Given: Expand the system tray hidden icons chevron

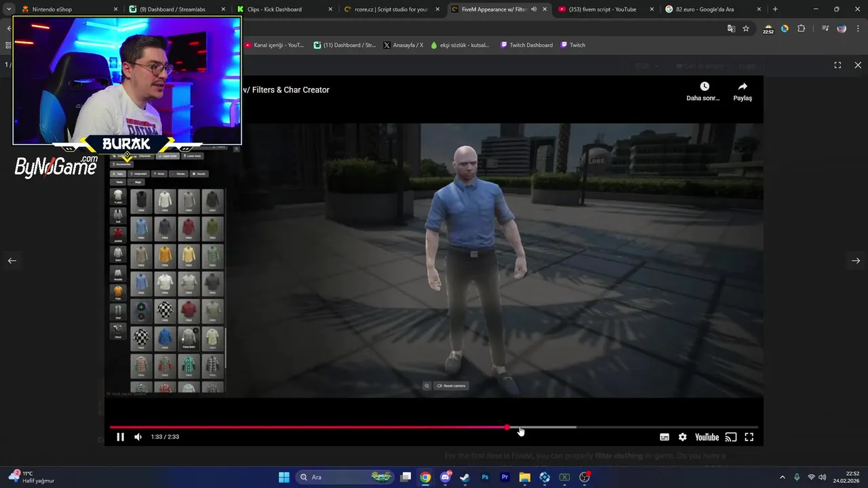Looking at the screenshot, I should point(782,477).
